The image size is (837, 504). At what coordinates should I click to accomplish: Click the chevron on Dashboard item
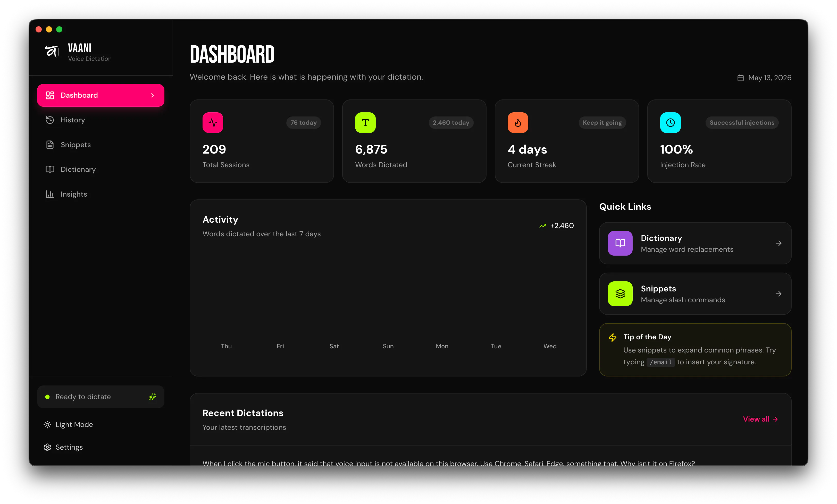point(153,95)
